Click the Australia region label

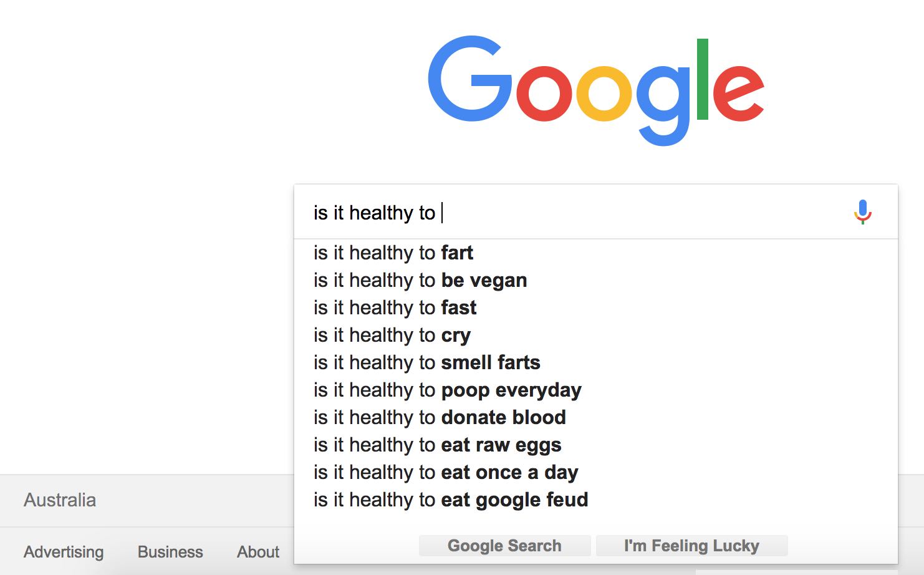pos(60,500)
